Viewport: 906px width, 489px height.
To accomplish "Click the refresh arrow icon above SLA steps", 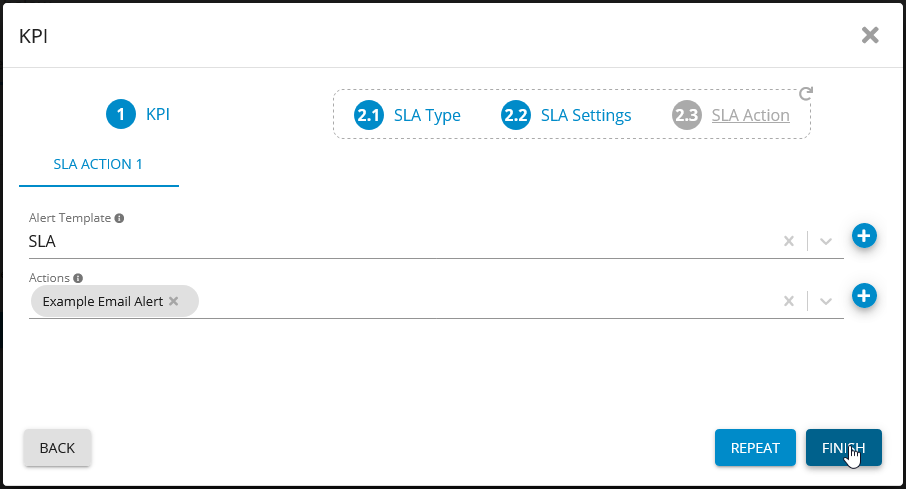I will [x=806, y=94].
